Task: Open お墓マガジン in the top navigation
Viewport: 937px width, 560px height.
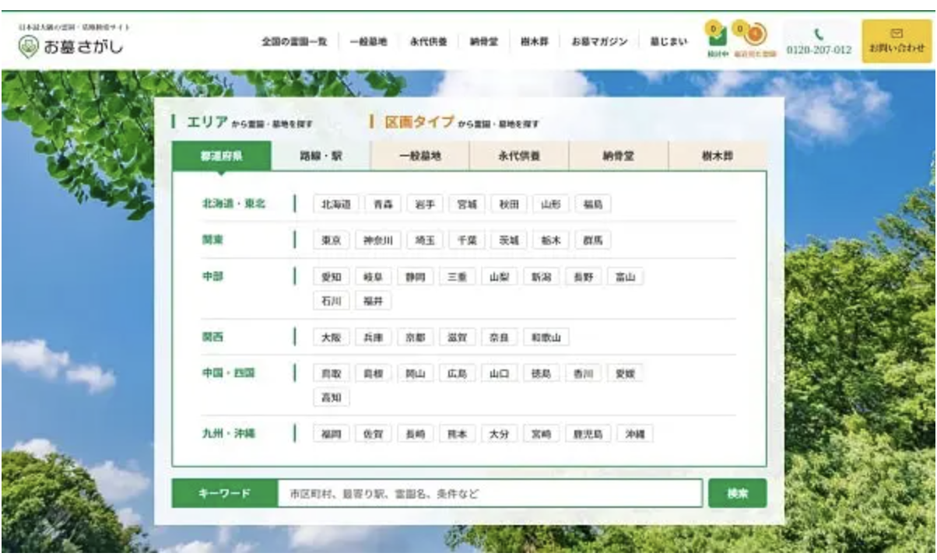Action: (599, 42)
